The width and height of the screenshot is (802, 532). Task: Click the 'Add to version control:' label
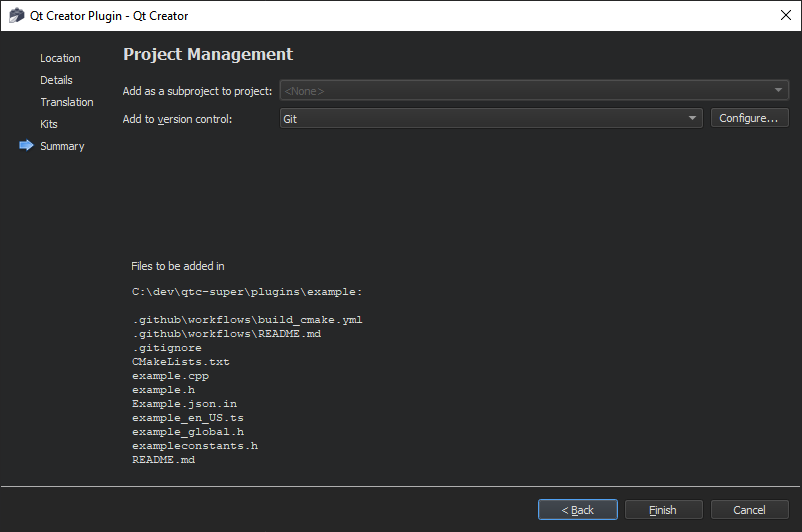click(177, 119)
